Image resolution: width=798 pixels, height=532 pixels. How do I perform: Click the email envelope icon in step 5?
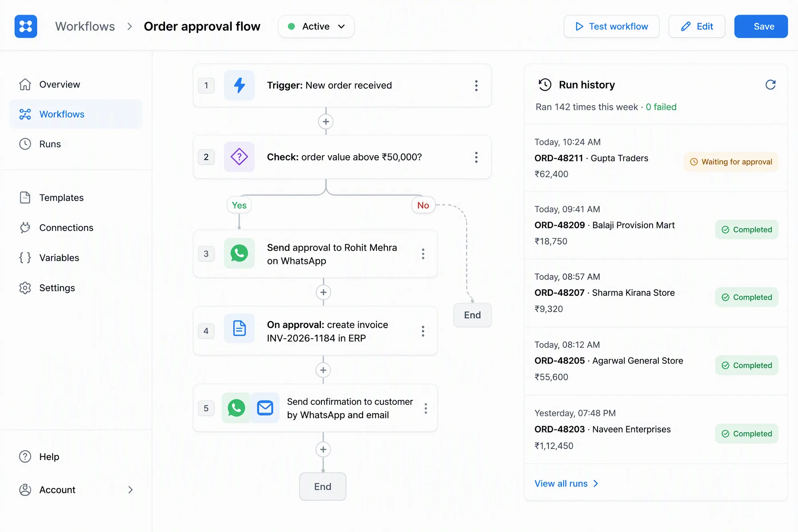[x=265, y=407]
